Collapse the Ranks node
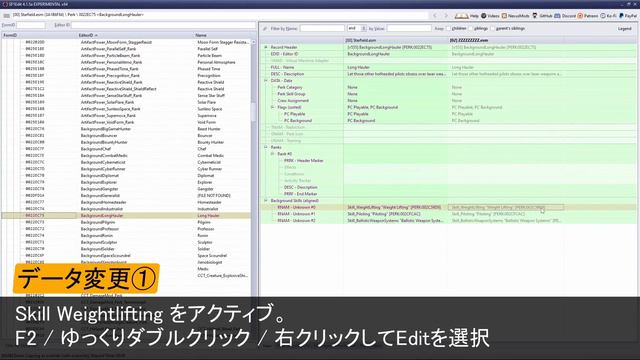 click(266, 147)
